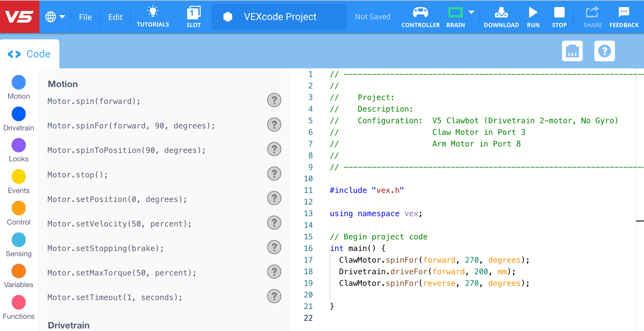Stop the running program
This screenshot has width=644, height=331.
559,16
